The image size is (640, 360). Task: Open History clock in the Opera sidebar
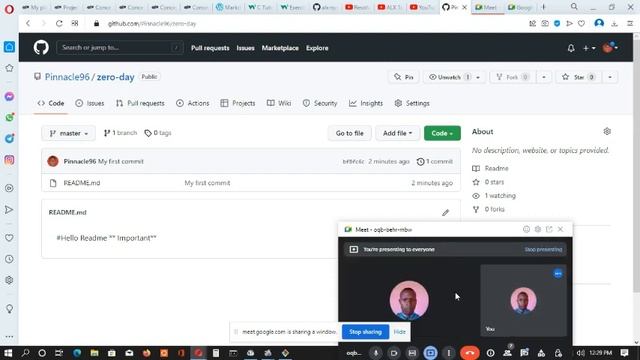point(9,259)
